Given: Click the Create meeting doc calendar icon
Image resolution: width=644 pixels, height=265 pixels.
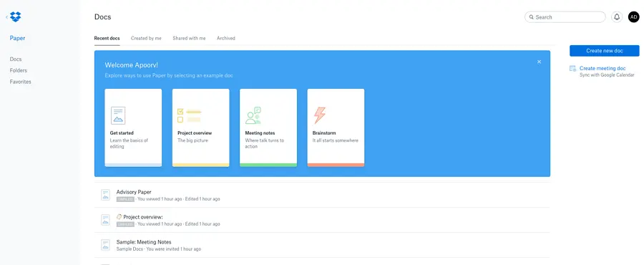Looking at the screenshot, I should (573, 69).
